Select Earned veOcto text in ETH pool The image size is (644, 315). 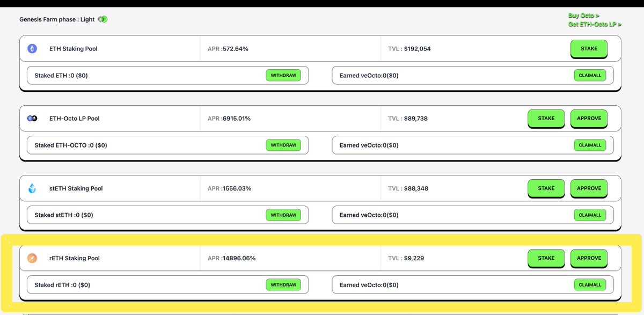tap(369, 76)
